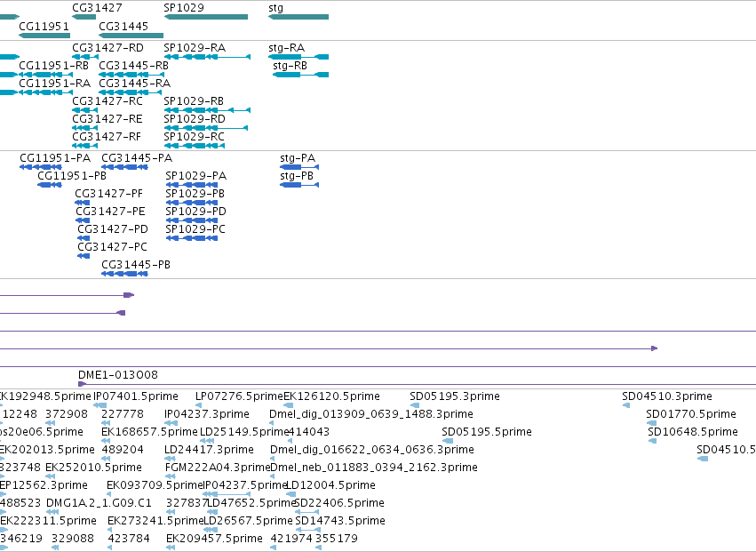Select the SP1029-RA transcript label
This screenshot has width=756, height=552.
195,48
